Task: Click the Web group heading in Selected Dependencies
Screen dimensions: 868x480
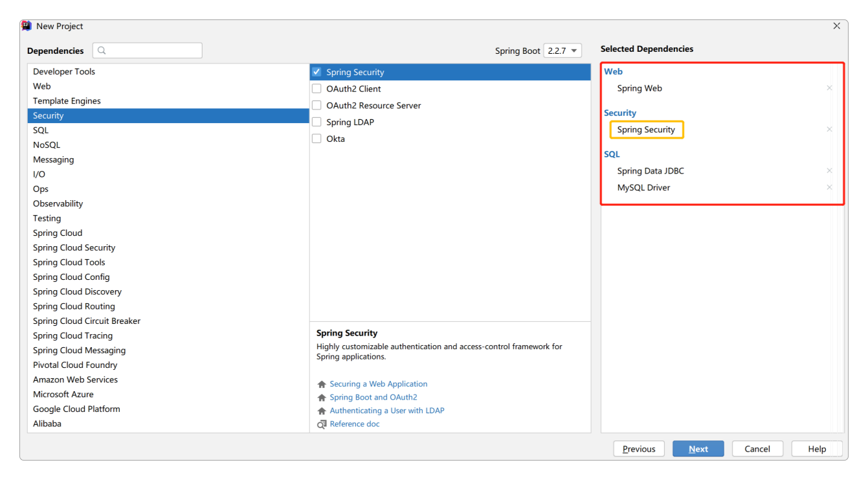Action: click(x=613, y=72)
